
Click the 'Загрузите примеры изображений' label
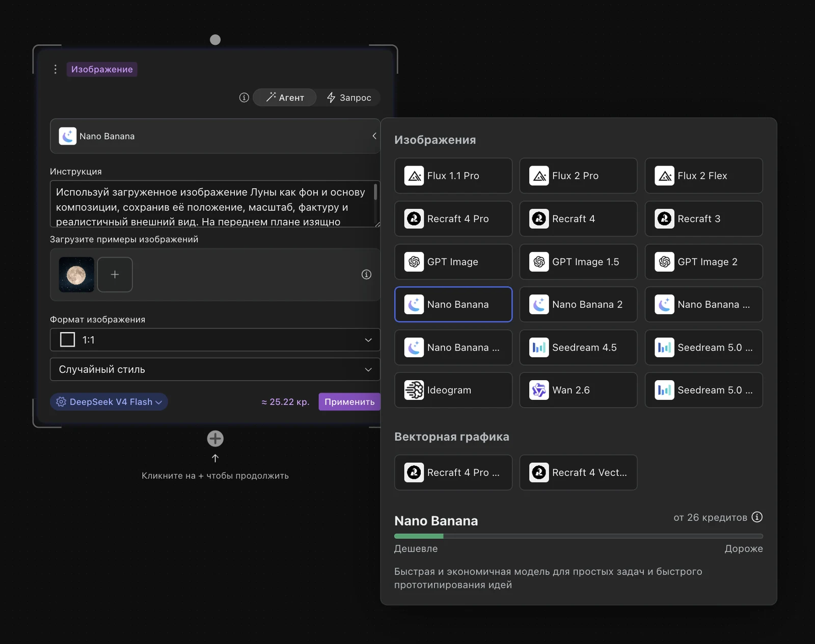click(124, 239)
